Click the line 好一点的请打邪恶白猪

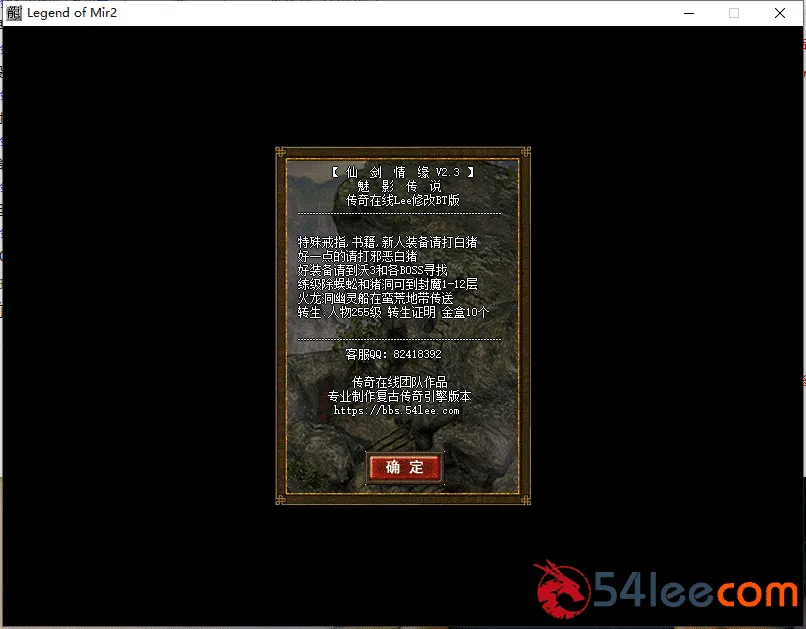357,256
